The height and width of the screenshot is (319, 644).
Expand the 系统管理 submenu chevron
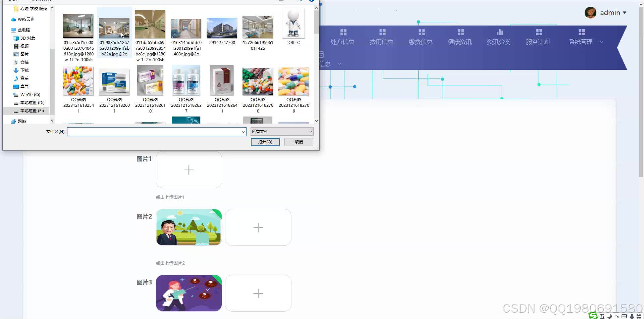coord(602,42)
